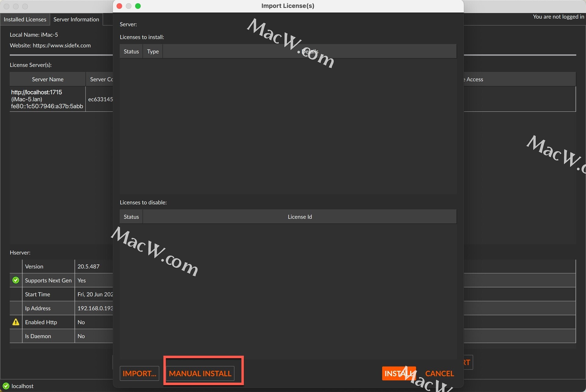Close the Import License(s) dialog with red button

120,6
